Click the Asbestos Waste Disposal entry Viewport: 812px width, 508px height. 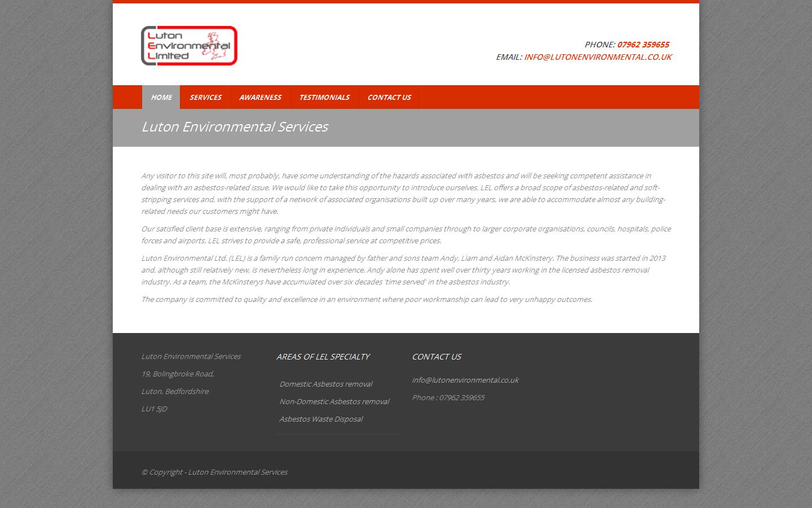click(x=321, y=419)
